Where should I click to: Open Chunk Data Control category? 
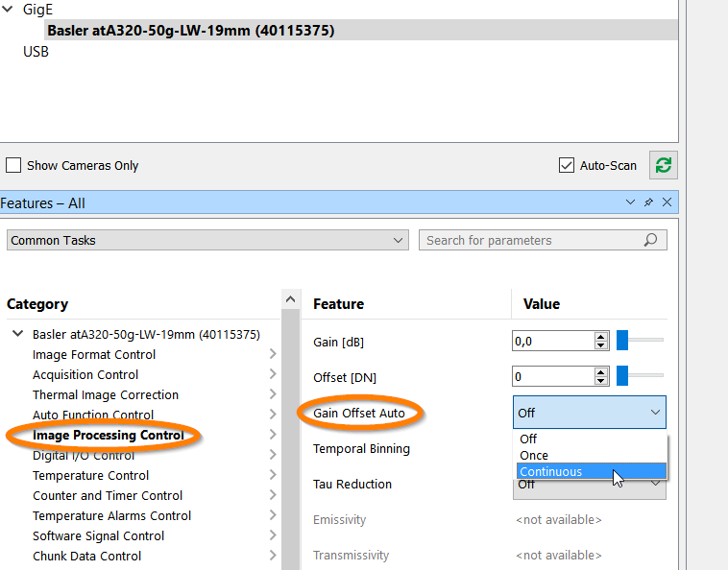click(86, 556)
